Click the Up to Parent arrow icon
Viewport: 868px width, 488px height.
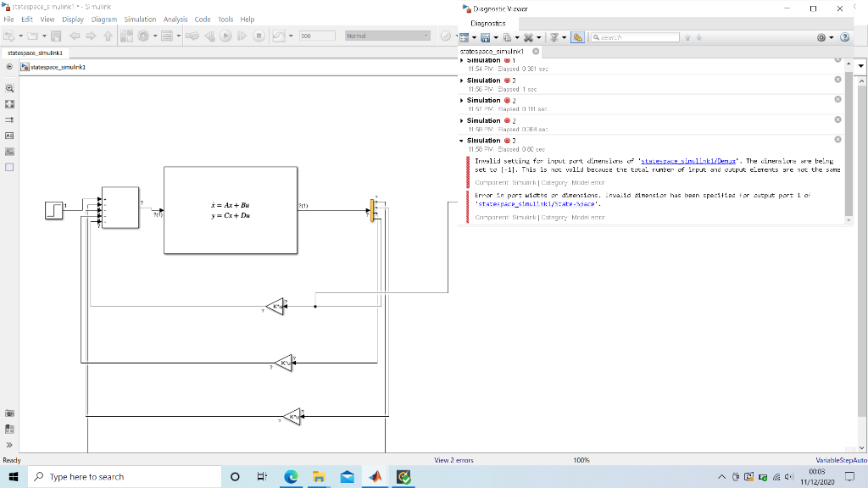[108, 36]
